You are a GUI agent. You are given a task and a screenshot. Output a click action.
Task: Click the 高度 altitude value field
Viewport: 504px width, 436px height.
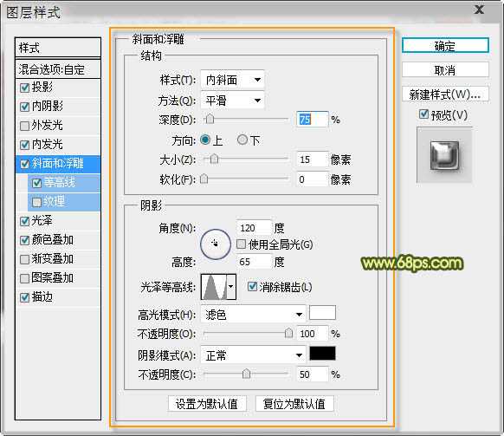pyautogui.click(x=254, y=262)
